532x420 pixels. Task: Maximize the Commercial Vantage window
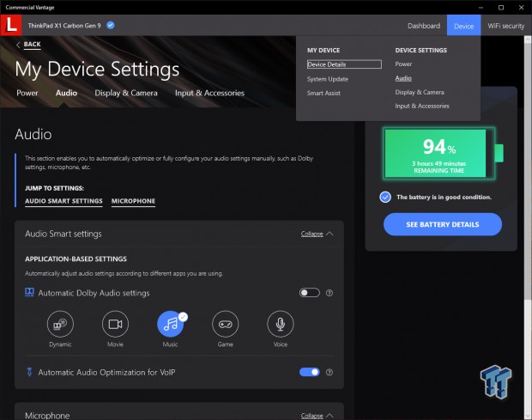click(x=501, y=8)
